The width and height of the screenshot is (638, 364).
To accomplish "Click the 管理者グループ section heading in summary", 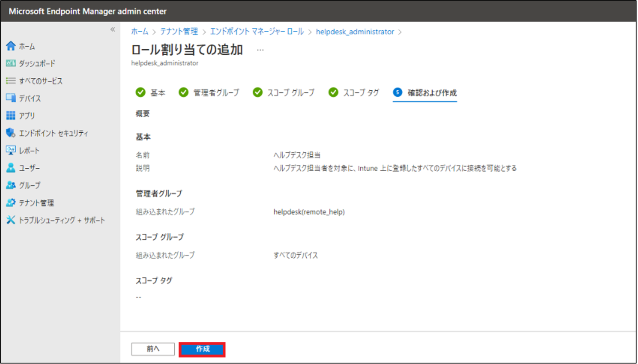I will coord(159,193).
